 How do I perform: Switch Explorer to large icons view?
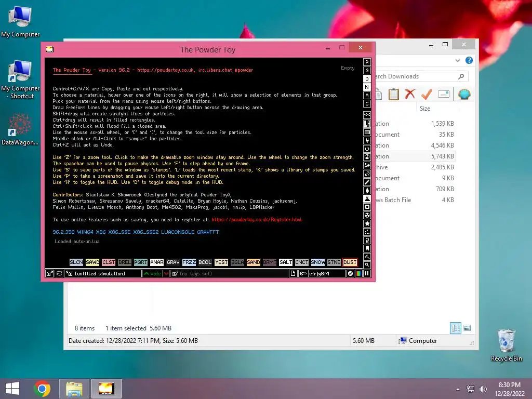[x=467, y=328]
